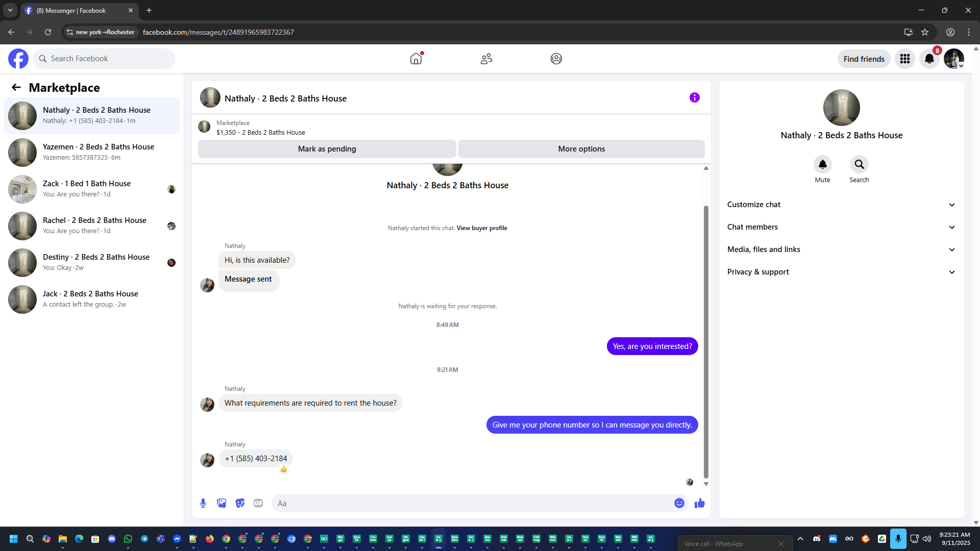980x551 pixels.
Task: Attach a photo using the image icon
Action: 222,503
